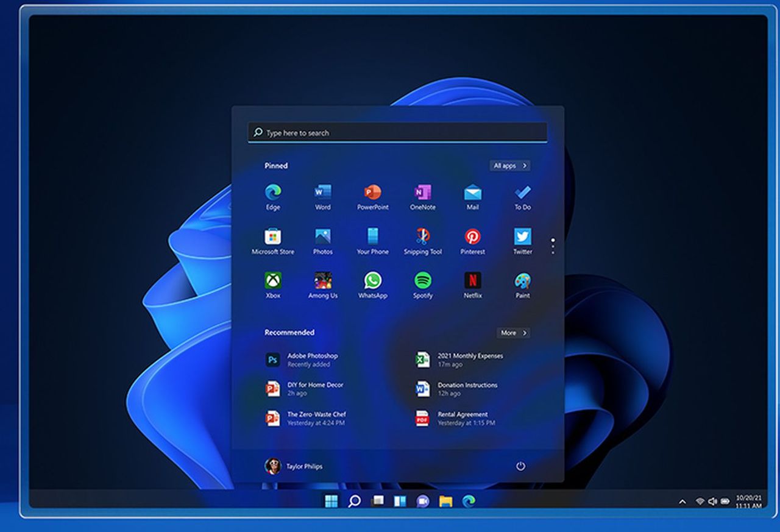
Task: Open the Photos app
Action: point(323,242)
